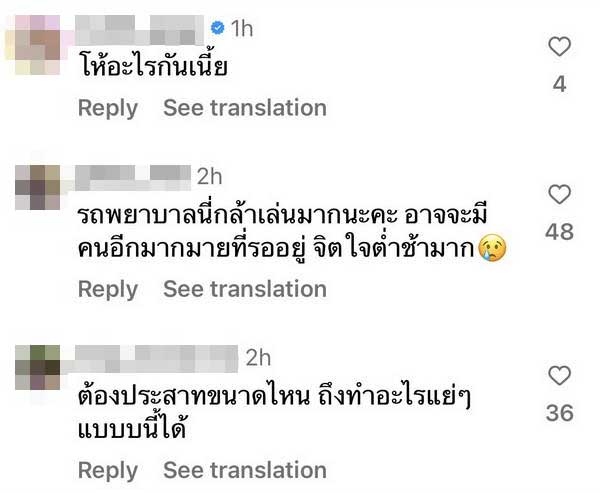The image size is (600, 493).
Task: Heart the comment with 36 likes
Action: click(560, 376)
